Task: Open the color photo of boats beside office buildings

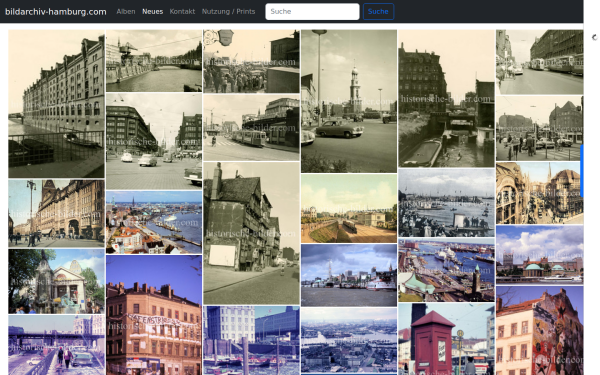Action: [251, 340]
